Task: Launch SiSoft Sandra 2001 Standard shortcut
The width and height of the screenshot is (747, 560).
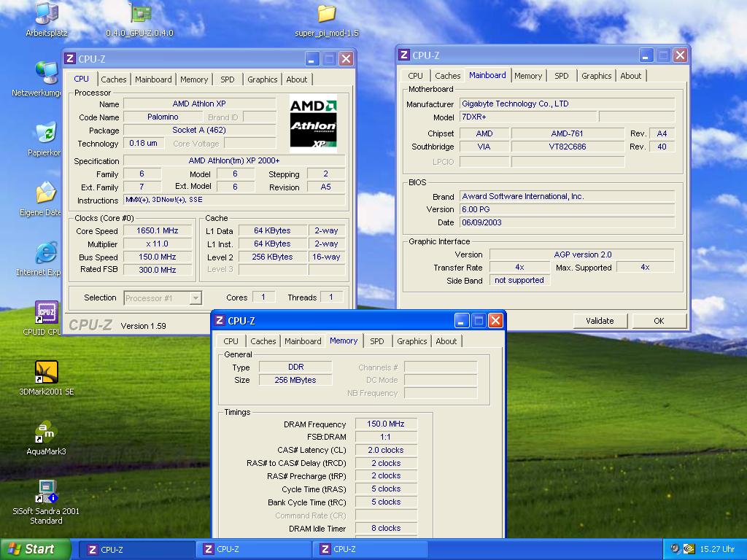Action: (x=46, y=491)
